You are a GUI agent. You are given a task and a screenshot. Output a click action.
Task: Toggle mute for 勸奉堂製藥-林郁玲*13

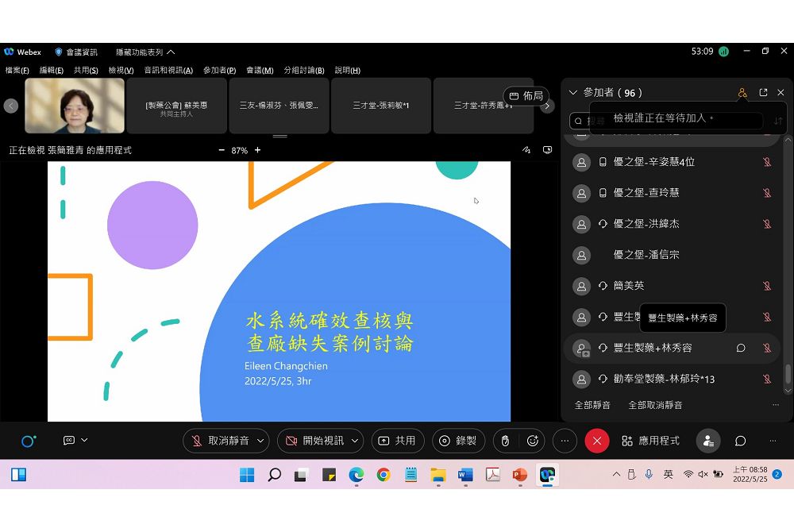click(x=767, y=379)
